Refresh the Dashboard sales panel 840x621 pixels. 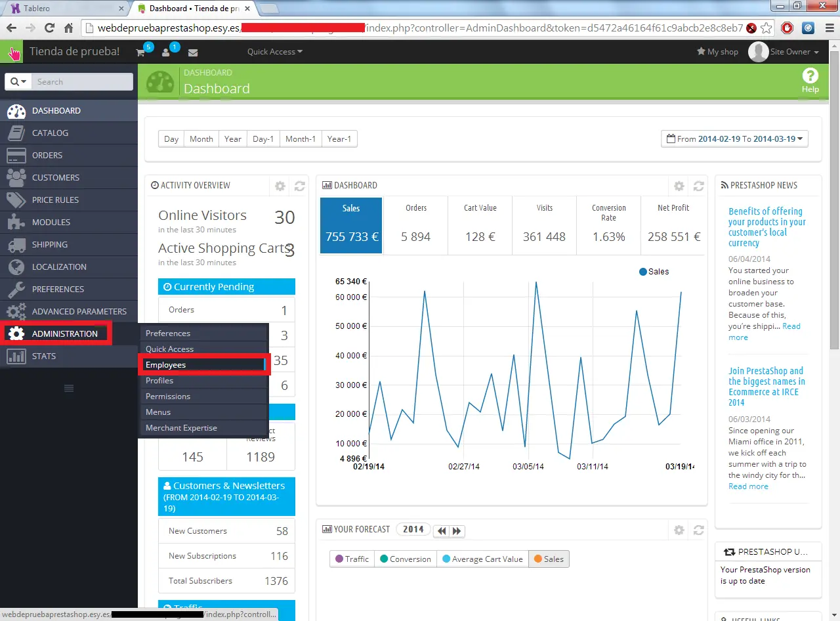pyautogui.click(x=699, y=186)
